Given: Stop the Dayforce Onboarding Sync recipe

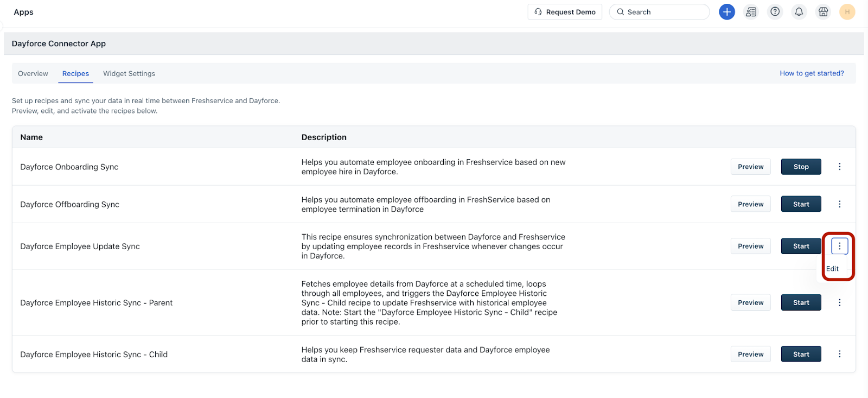Looking at the screenshot, I should tap(801, 167).
